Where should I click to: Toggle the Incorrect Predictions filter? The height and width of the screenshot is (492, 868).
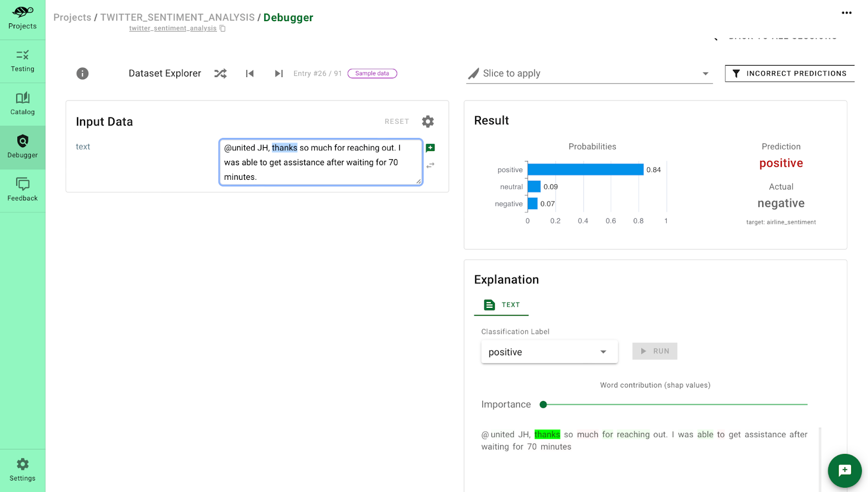click(789, 73)
